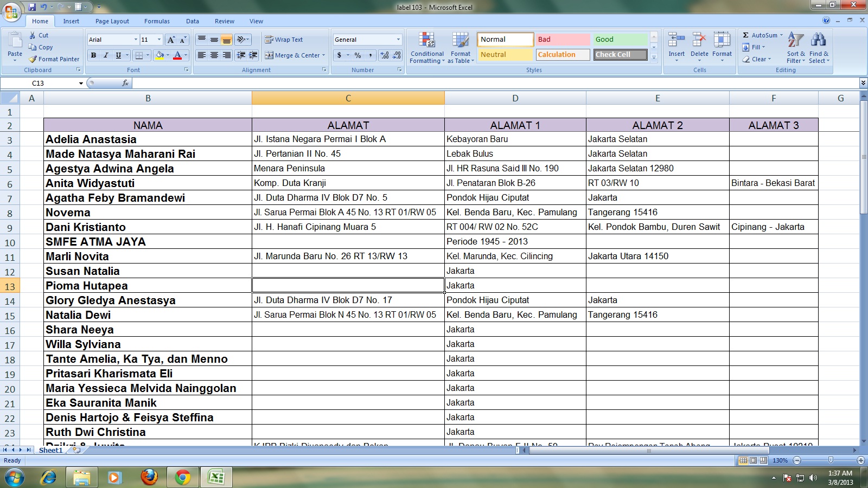This screenshot has width=868, height=488.
Task: Activate the Format Painter tool
Action: pyautogui.click(x=54, y=59)
